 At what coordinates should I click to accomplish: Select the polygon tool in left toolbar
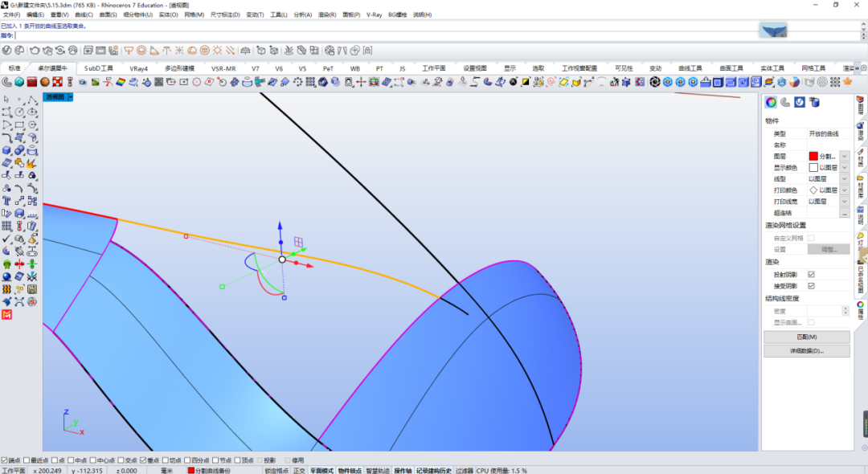(x=32, y=125)
